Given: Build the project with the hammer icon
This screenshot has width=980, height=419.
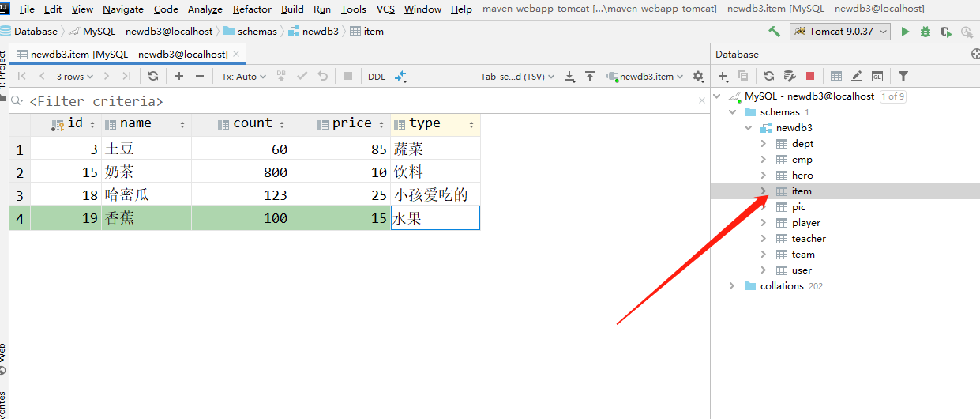Looking at the screenshot, I should (x=775, y=32).
